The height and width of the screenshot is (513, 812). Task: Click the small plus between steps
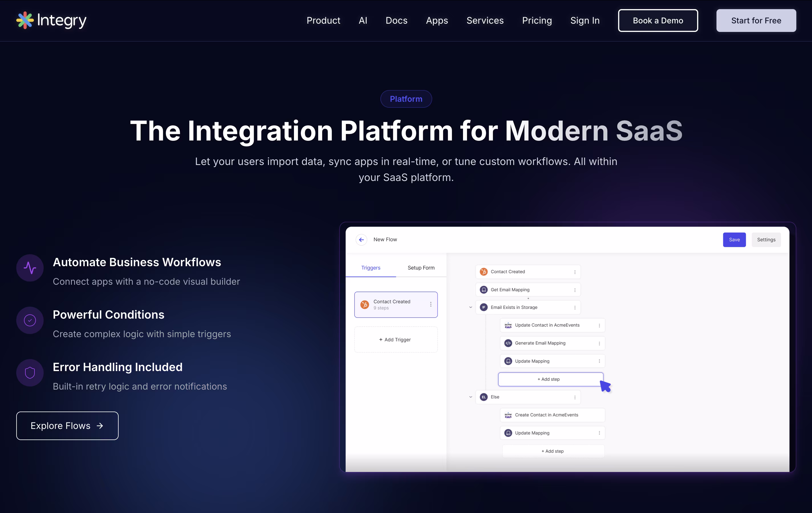click(x=528, y=298)
